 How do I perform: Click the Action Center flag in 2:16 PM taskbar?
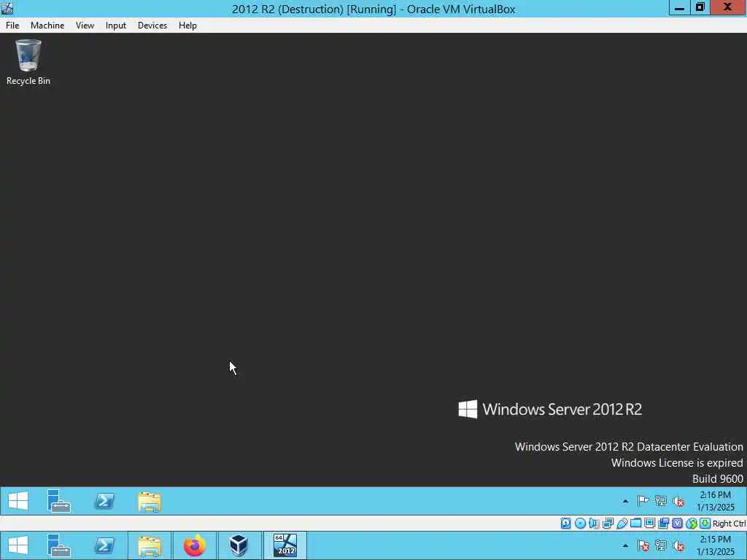tap(643, 501)
